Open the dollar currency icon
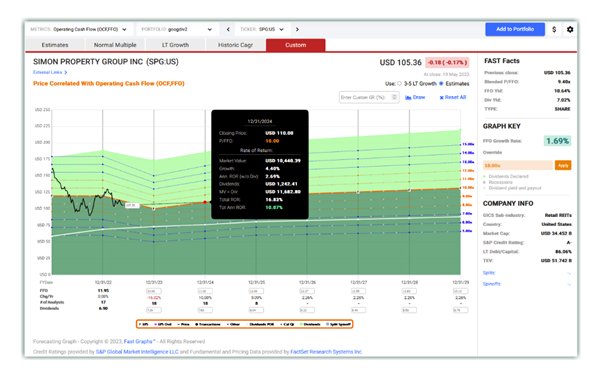The width and height of the screenshot is (596, 374). click(x=554, y=29)
